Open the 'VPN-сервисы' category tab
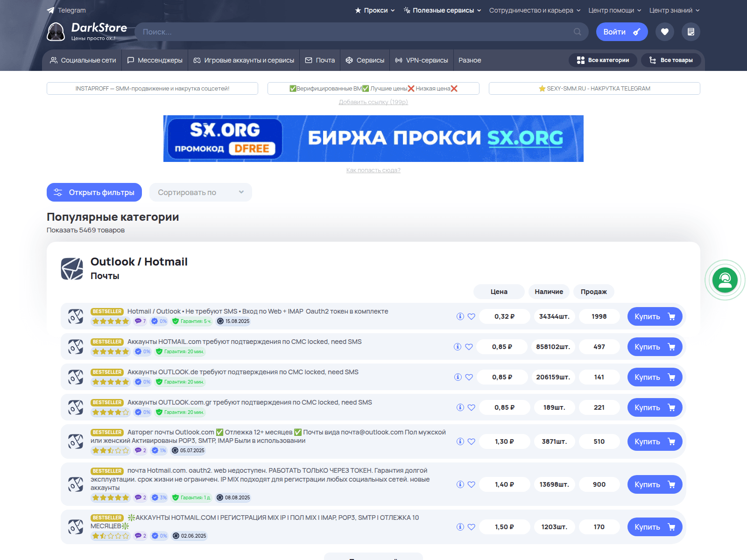The width and height of the screenshot is (747, 560). coord(422,60)
